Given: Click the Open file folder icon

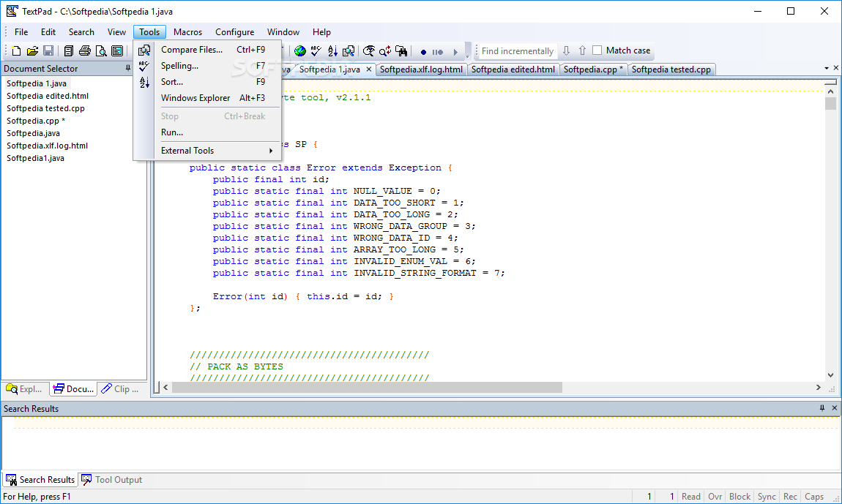Looking at the screenshot, I should (x=31, y=51).
